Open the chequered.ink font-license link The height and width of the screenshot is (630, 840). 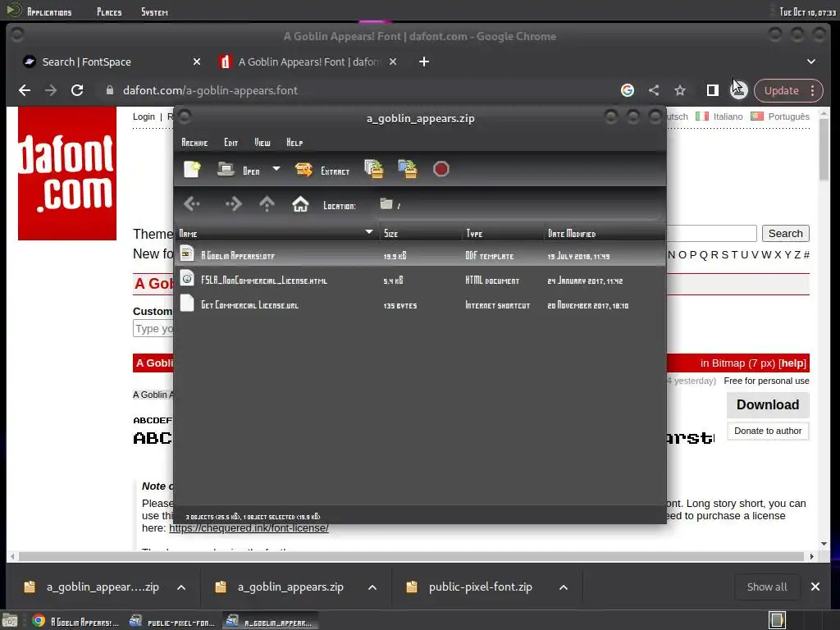[249, 527]
